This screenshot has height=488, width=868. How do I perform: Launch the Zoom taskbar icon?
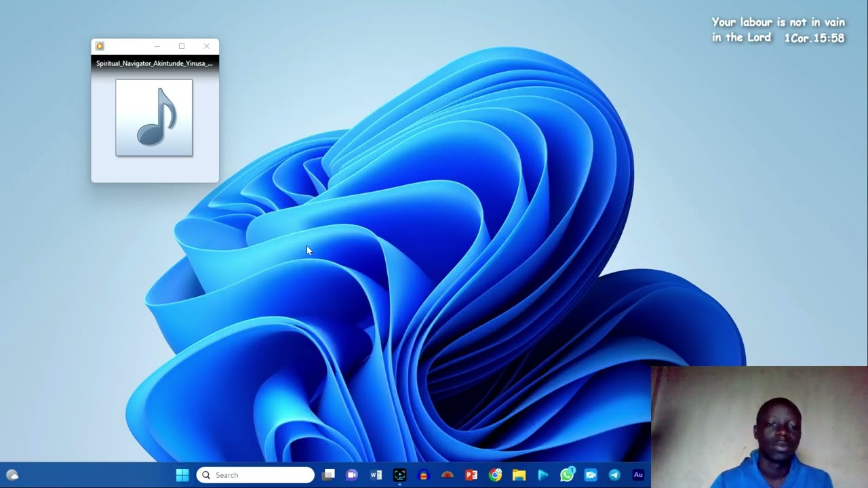591,475
